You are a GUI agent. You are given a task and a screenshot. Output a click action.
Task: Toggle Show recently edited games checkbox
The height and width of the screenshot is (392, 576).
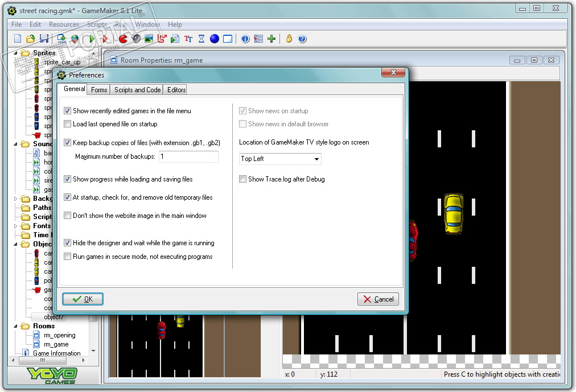[x=67, y=110]
